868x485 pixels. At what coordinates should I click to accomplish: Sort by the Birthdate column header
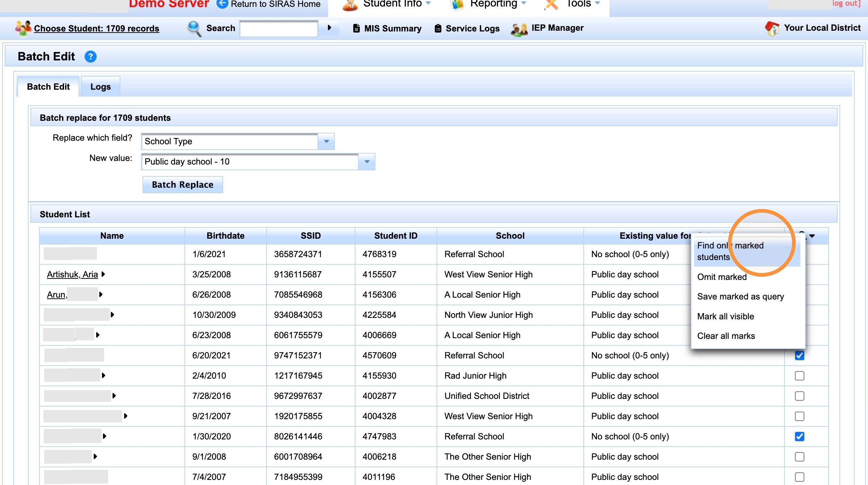[x=225, y=236]
